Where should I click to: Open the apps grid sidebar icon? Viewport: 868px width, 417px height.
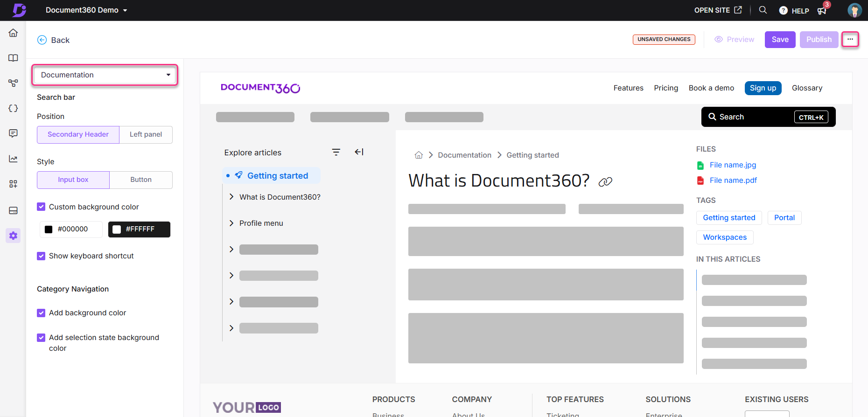point(13,184)
